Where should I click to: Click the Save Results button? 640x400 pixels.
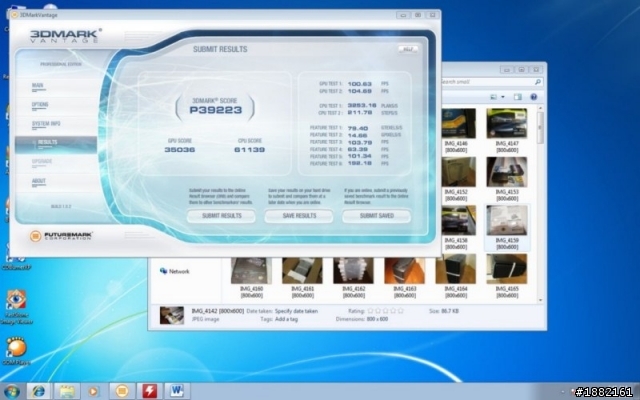299,216
